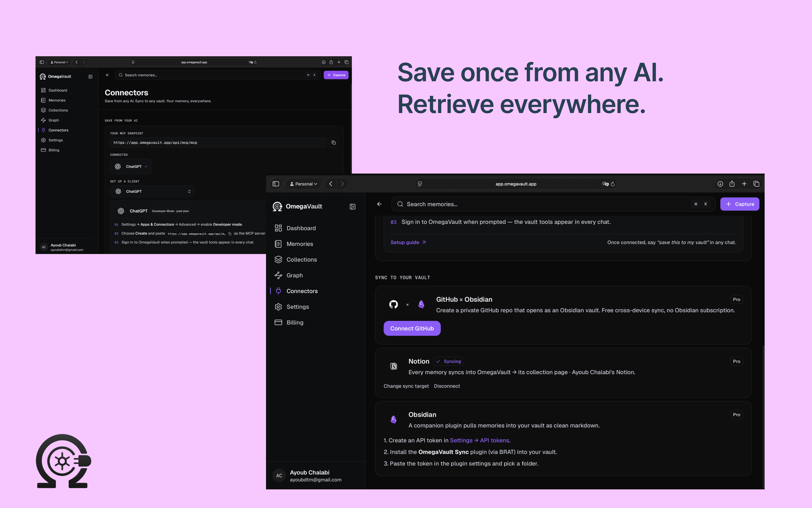Click translate icon in front window address bar
Image resolution: width=812 pixels, height=508 pixels.
(605, 184)
